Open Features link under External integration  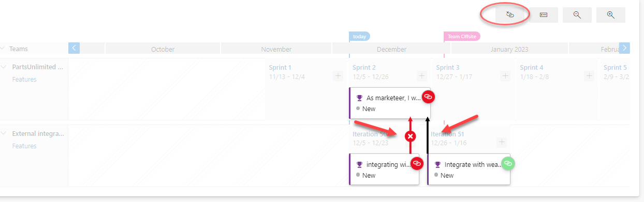coord(24,146)
